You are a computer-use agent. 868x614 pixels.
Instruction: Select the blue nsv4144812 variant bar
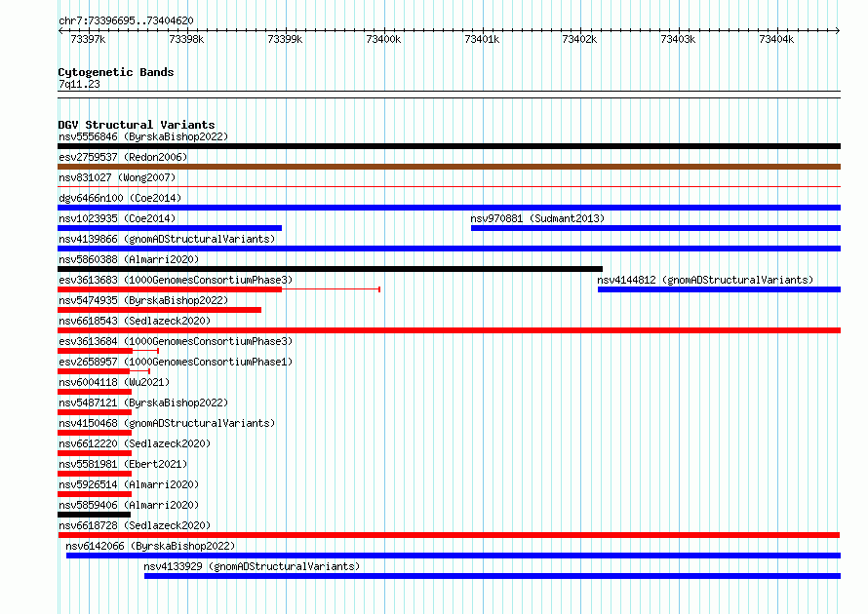click(719, 289)
